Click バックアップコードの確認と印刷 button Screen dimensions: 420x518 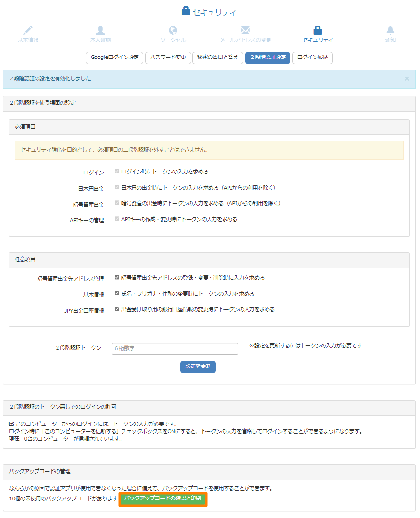pyautogui.click(x=163, y=499)
